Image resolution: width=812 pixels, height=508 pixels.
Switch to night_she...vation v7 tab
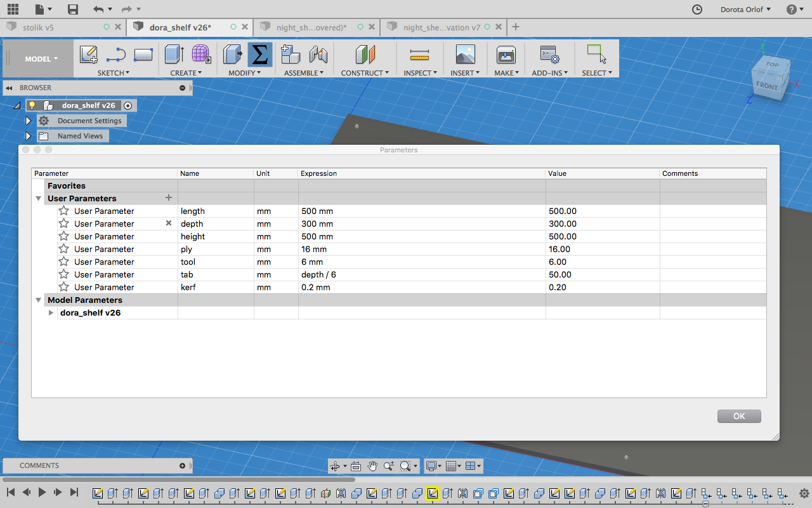[x=443, y=27]
